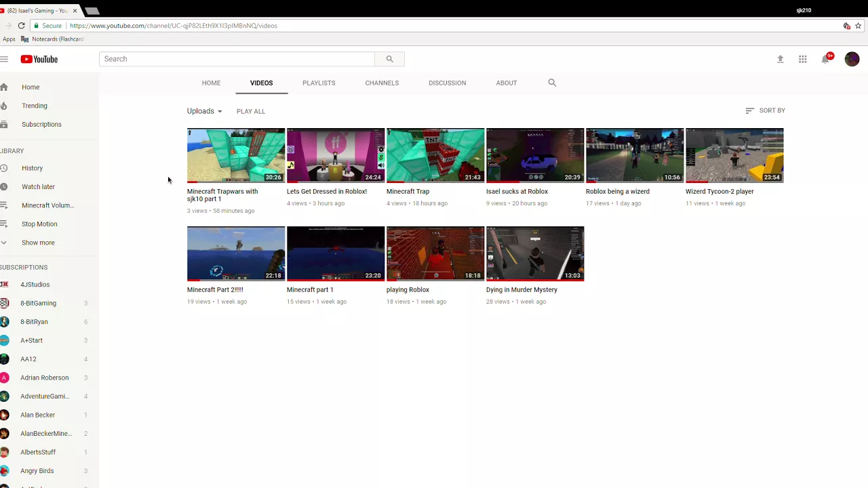Focus the YouTube search field
This screenshot has width=868, height=488.
[237, 59]
